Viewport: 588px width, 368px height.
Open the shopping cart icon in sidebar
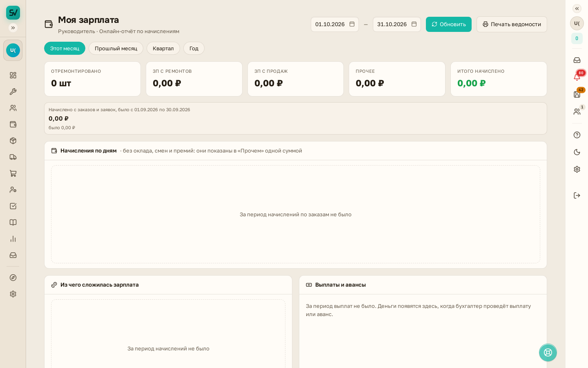pyautogui.click(x=13, y=173)
